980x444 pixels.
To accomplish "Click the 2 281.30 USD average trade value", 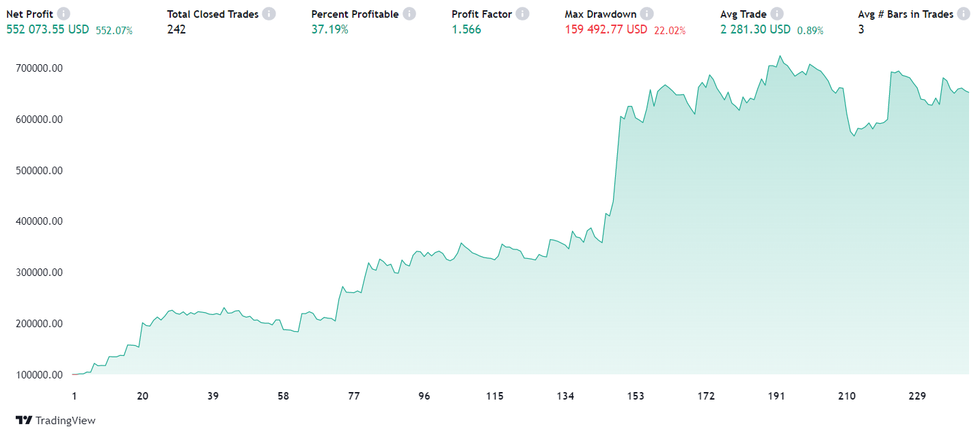I will [755, 29].
